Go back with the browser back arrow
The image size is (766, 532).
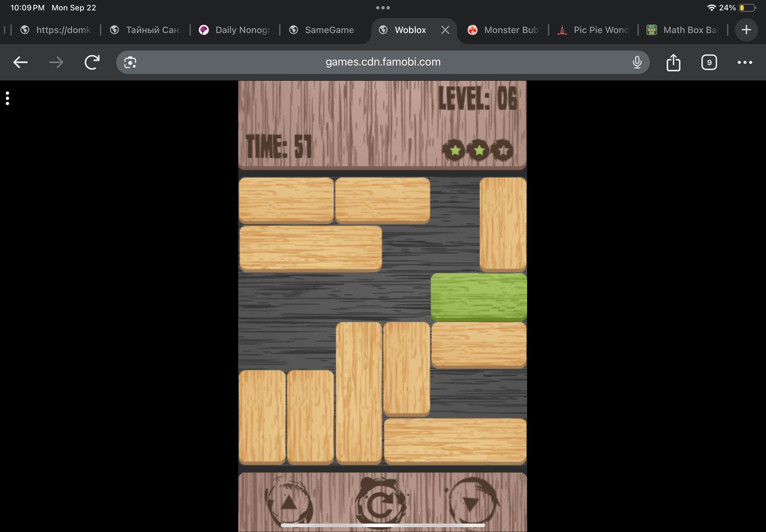pos(20,62)
